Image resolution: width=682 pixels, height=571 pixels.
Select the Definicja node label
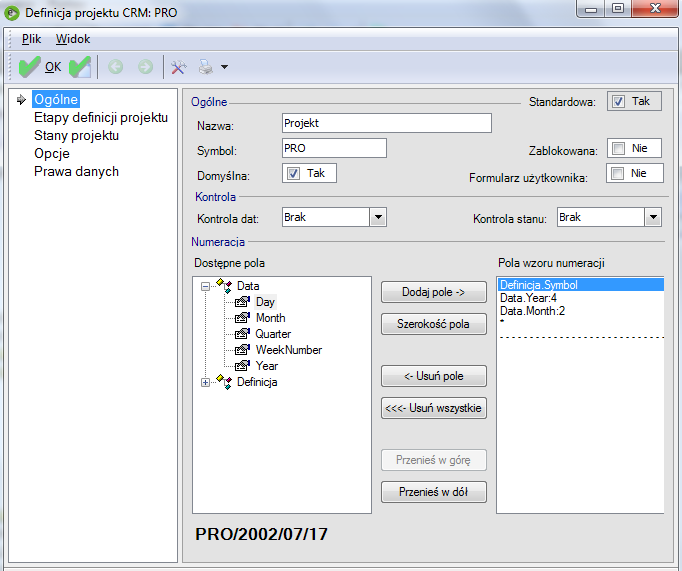pyautogui.click(x=257, y=382)
